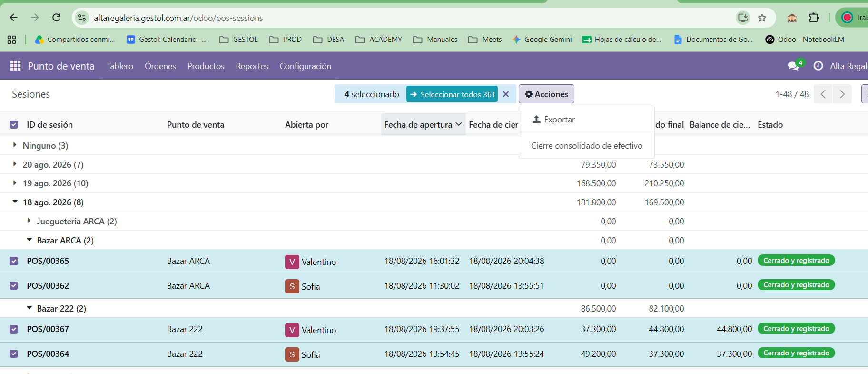Sort by Punto de venta column

coord(196,125)
